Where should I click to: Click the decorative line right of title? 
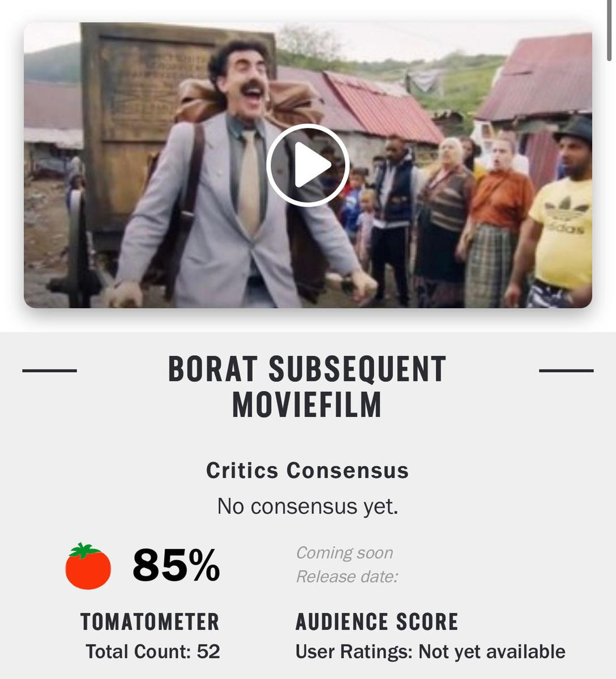(566, 371)
